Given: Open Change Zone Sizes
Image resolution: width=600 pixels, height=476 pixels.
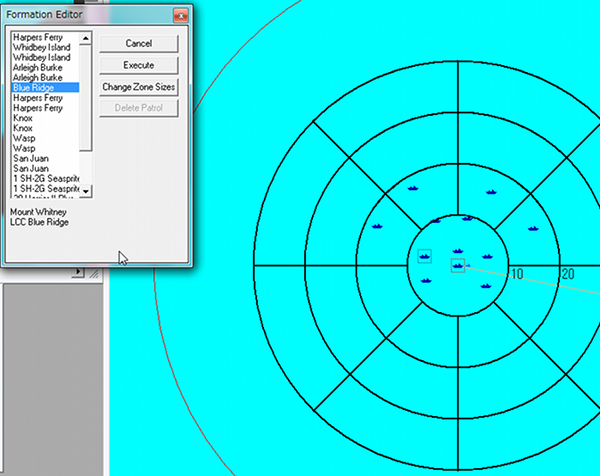Looking at the screenshot, I should pos(139,87).
